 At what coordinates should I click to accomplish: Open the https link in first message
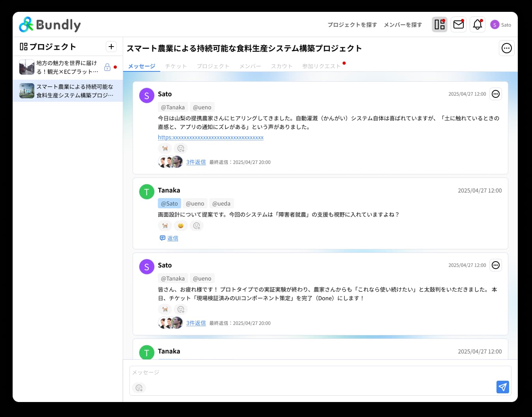pos(211,137)
